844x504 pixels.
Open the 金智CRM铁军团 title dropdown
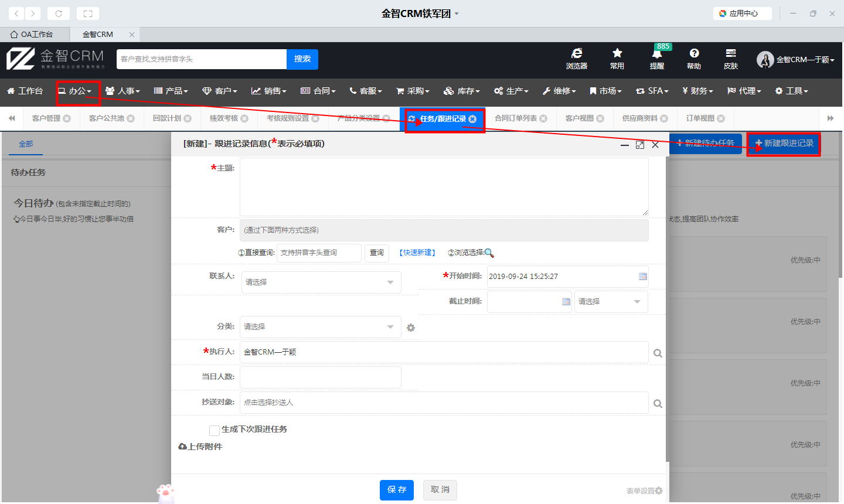pos(457,13)
